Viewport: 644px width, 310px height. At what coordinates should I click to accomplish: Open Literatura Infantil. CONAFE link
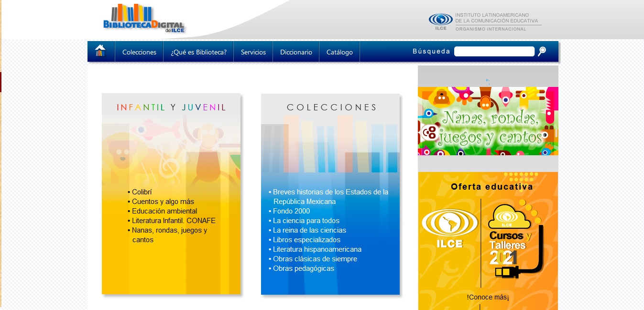[x=174, y=221]
